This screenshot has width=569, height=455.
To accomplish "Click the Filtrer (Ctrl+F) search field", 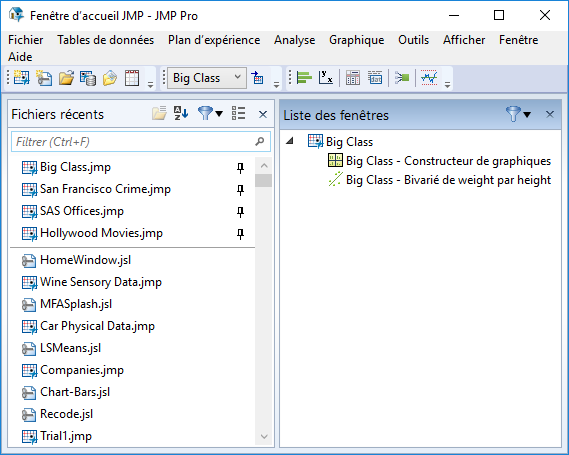I will 141,142.
